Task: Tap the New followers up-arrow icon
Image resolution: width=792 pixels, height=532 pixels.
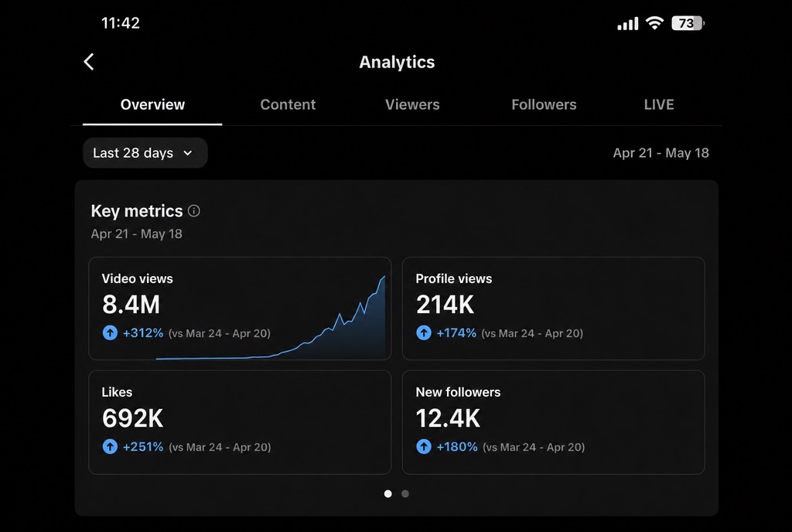Action: [x=424, y=447]
